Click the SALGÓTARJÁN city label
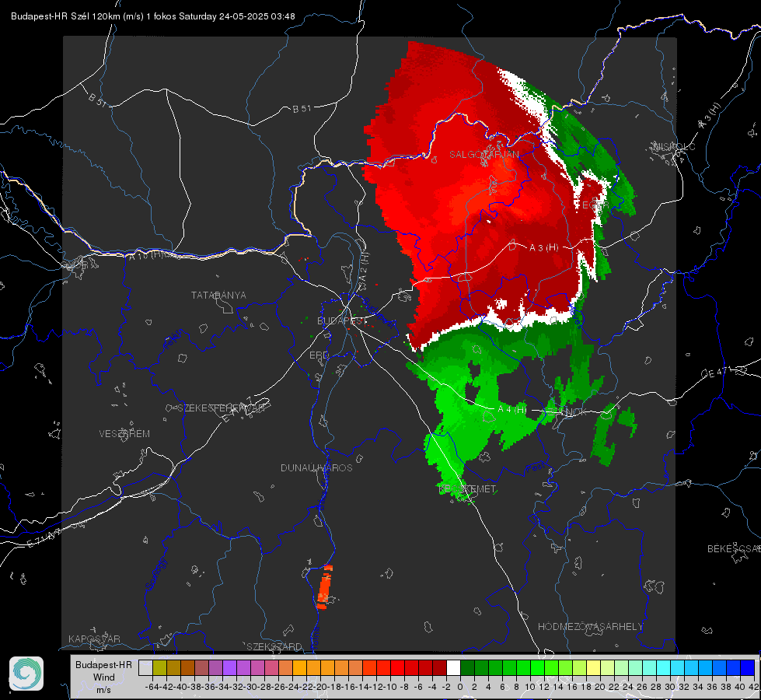The image size is (761, 700). coord(483,155)
